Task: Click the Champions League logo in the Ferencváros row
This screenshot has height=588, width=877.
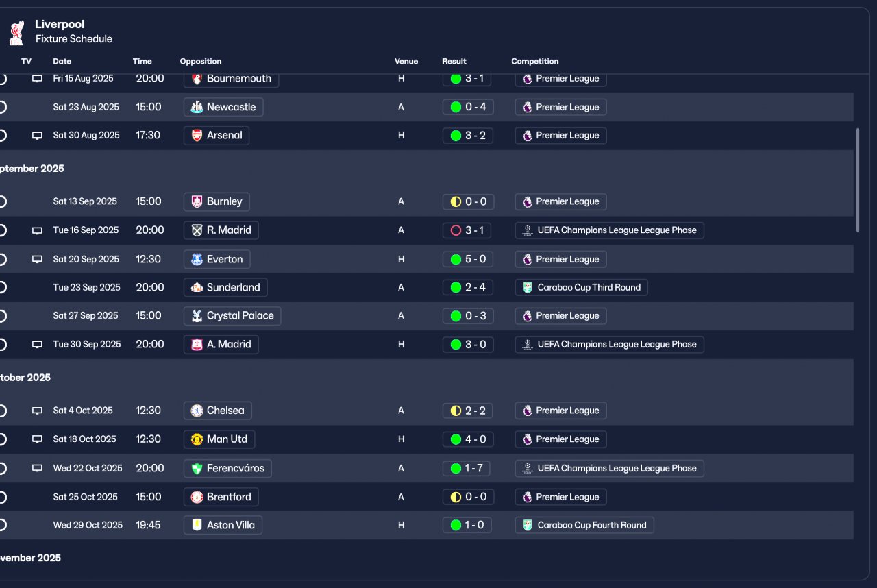Action: 528,469
